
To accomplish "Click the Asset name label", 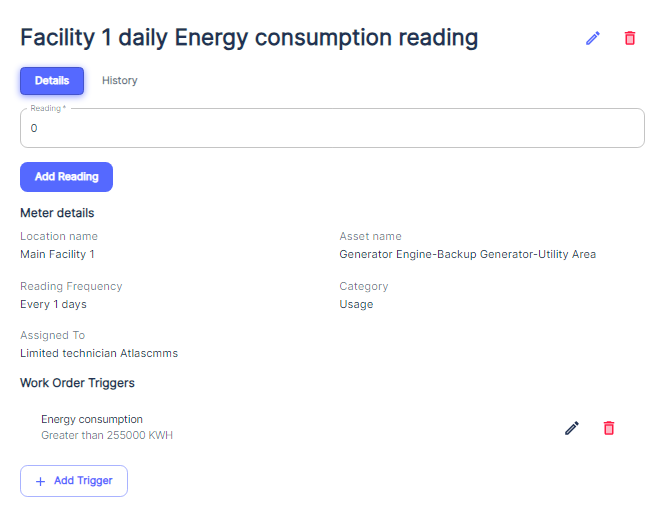I will coord(370,236).
